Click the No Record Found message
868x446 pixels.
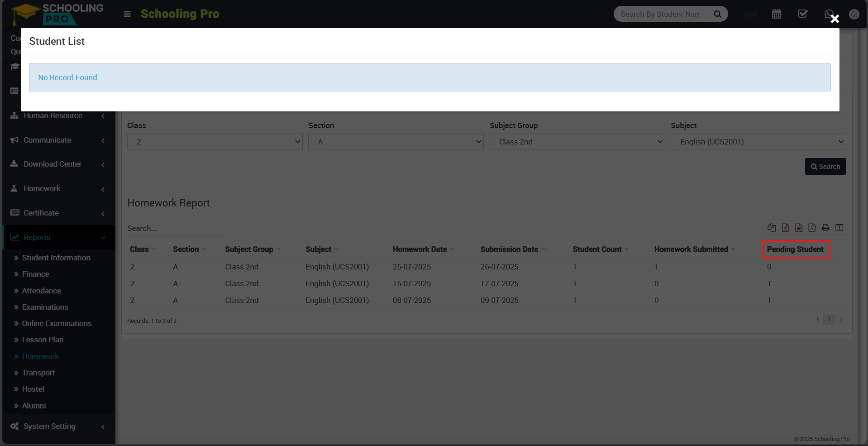tap(67, 77)
